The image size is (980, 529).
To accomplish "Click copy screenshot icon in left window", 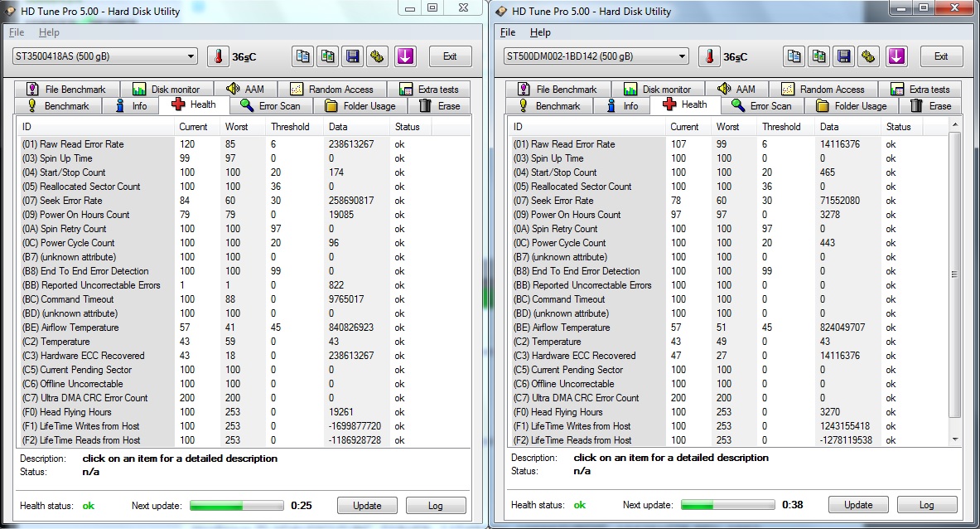I will pyautogui.click(x=327, y=56).
